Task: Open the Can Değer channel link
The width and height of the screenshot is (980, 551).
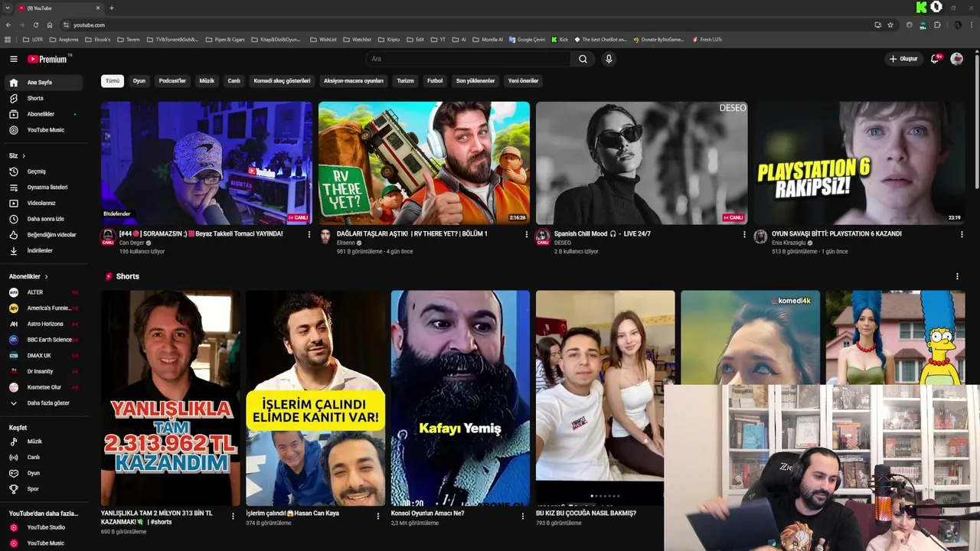Action: [132, 243]
